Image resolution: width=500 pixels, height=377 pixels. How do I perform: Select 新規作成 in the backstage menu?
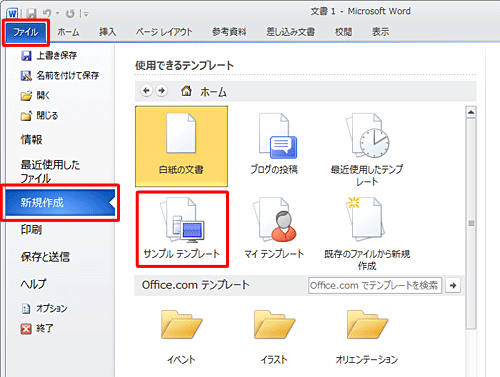pos(60,202)
